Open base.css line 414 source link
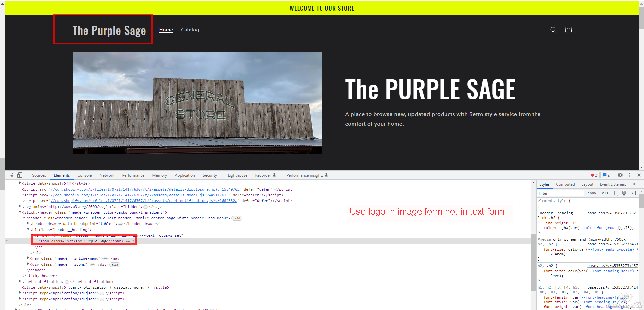The image size is (644, 310). [613, 287]
